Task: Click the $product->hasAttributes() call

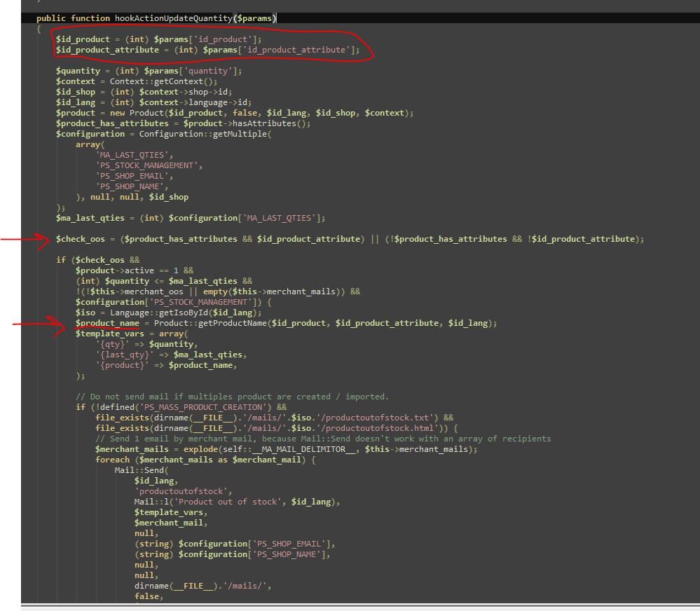Action: 247,123
